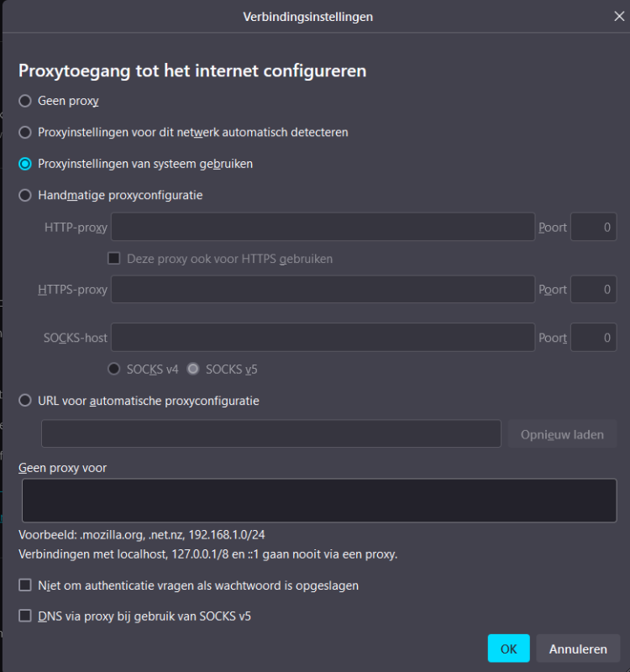Click the HTTP-proxy address field

323,227
